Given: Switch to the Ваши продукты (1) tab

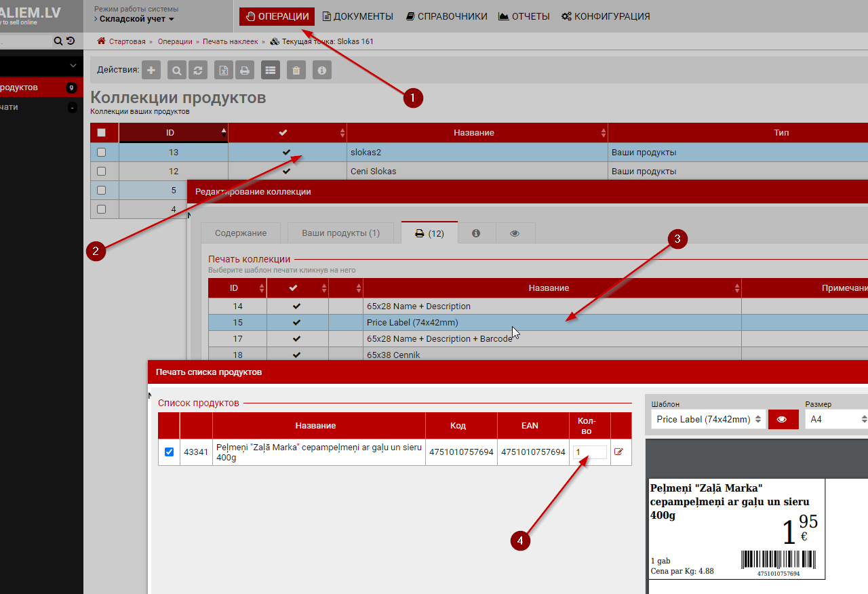Looking at the screenshot, I should [340, 233].
